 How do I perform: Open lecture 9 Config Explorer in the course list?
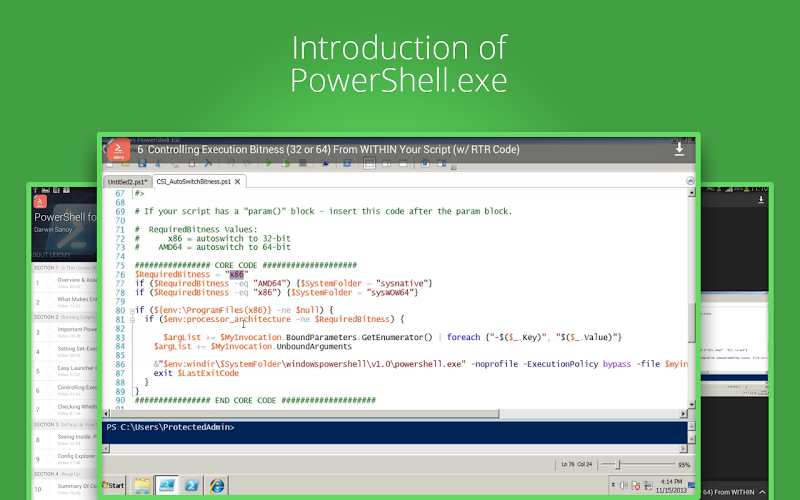64,459
